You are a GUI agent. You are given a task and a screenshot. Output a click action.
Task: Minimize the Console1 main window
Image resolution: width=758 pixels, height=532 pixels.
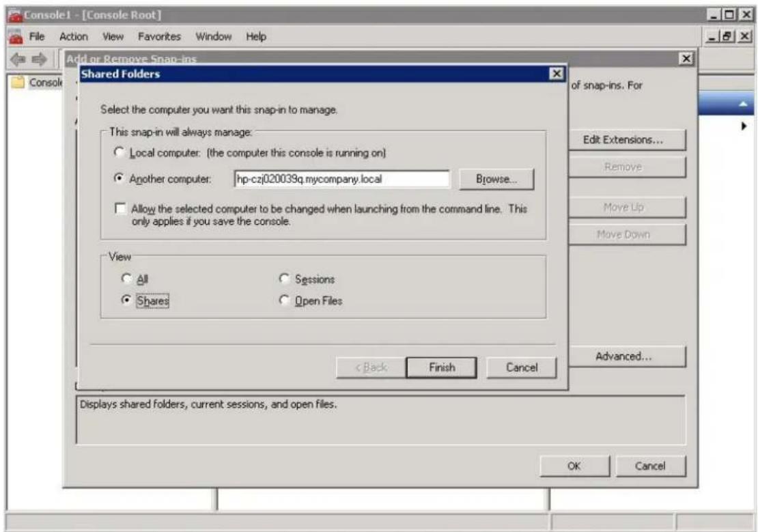(x=714, y=15)
